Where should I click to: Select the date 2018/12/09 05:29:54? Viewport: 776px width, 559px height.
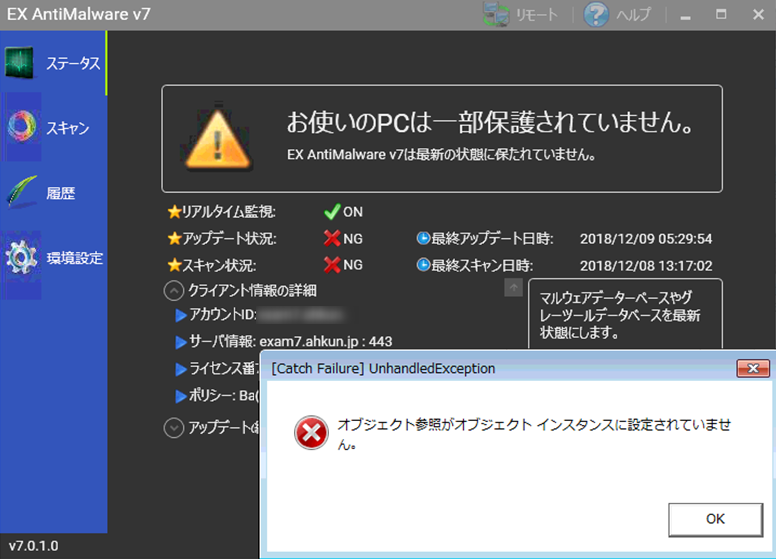pos(646,239)
